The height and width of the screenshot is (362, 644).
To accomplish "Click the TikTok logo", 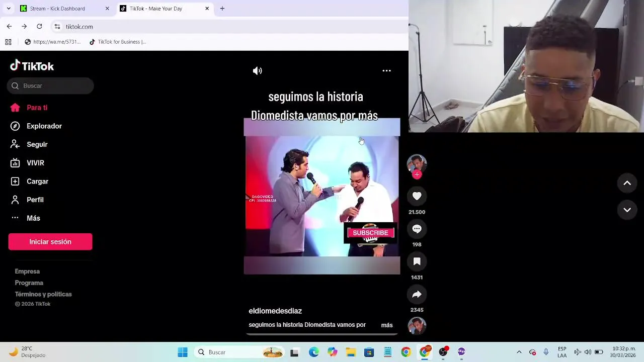I will (x=32, y=66).
